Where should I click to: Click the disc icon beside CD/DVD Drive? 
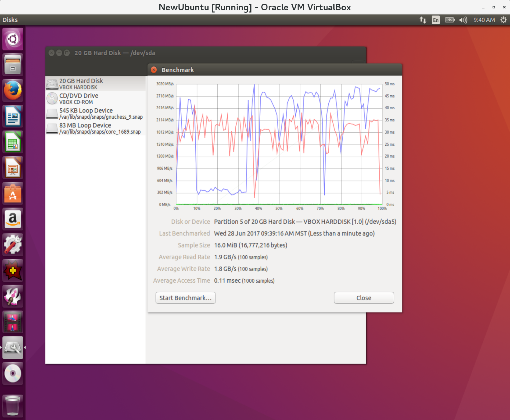click(x=52, y=98)
